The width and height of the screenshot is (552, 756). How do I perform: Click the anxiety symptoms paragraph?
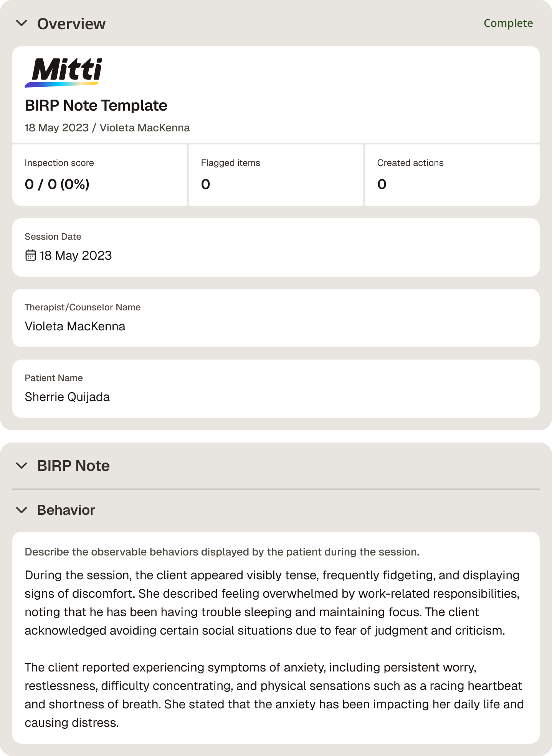pos(274,695)
